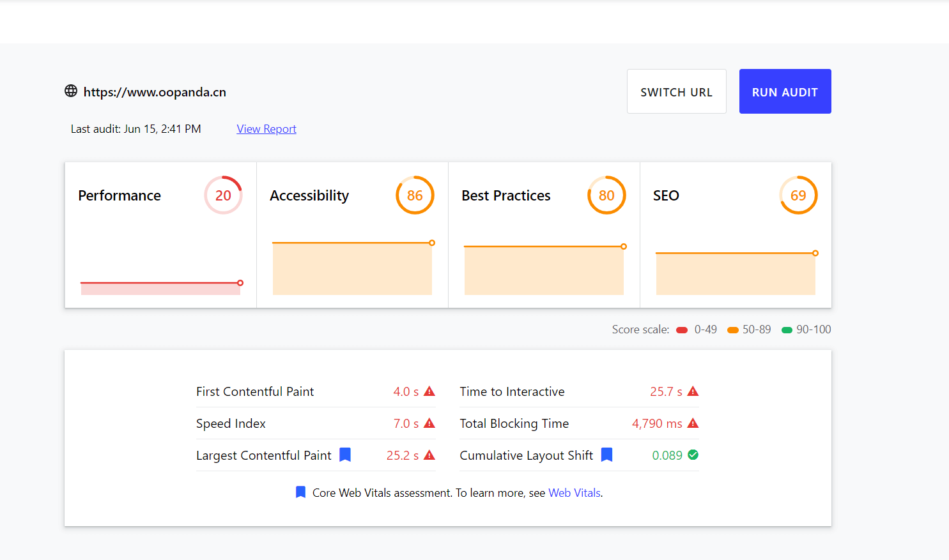Click the red 0-49 score scale marker
The height and width of the screenshot is (560, 949).
coord(682,330)
